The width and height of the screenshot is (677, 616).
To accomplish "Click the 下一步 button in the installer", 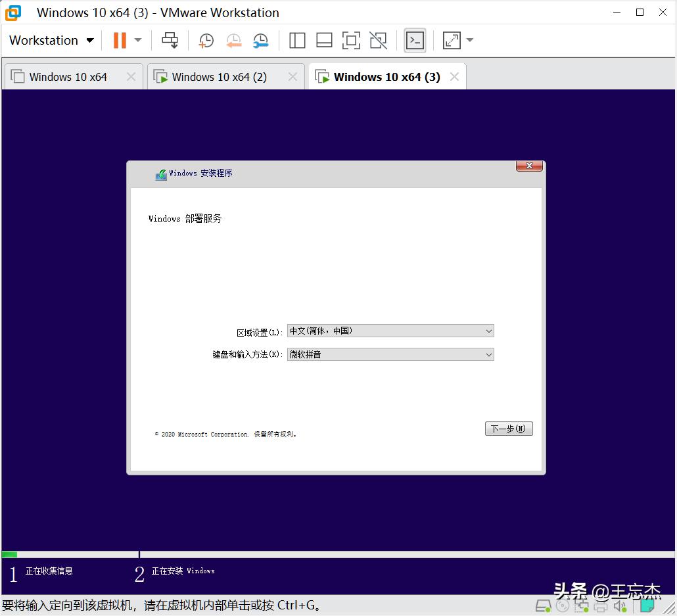I will click(x=509, y=428).
